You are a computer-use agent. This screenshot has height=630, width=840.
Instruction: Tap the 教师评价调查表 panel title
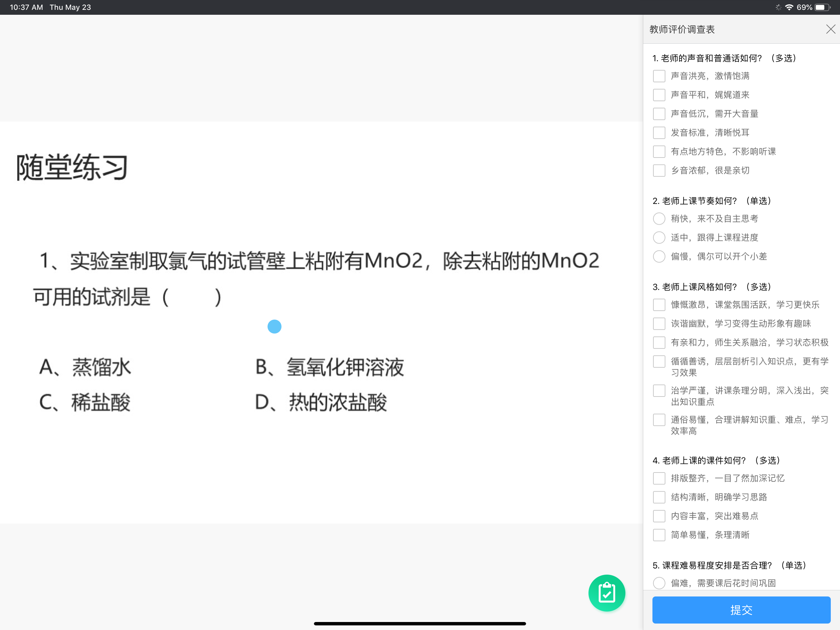pos(682,29)
